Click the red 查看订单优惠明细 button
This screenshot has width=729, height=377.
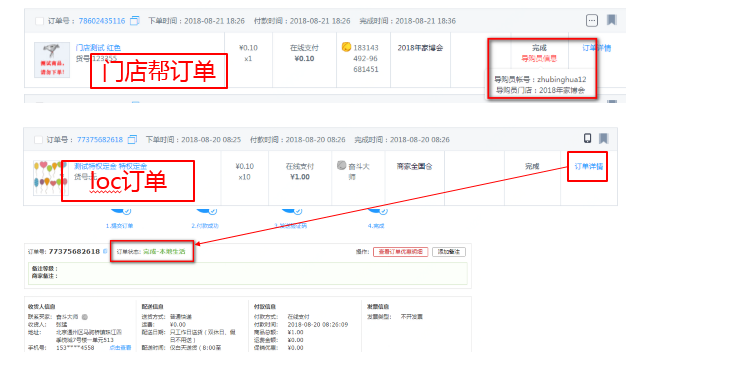point(400,251)
